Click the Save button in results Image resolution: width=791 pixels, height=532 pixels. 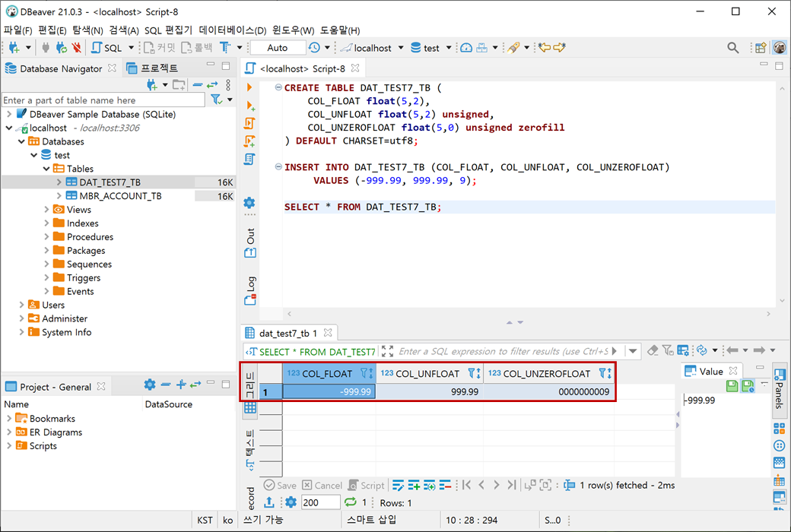(281, 486)
